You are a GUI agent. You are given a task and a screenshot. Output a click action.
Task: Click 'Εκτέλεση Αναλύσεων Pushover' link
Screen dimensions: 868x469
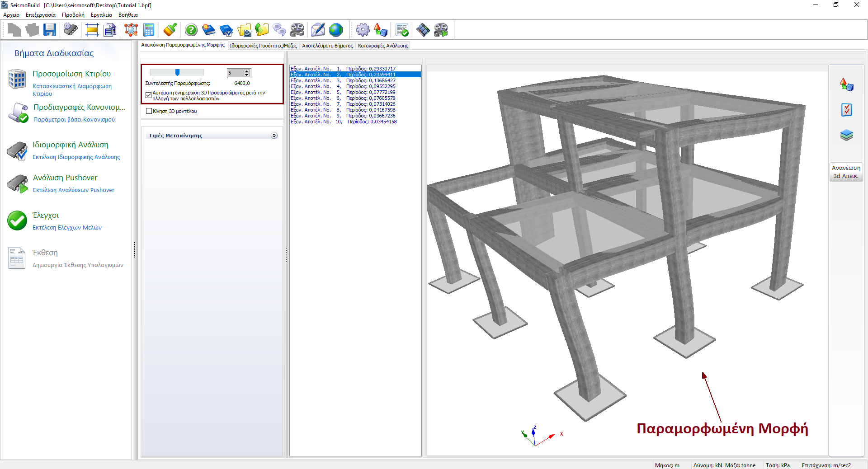tap(74, 190)
